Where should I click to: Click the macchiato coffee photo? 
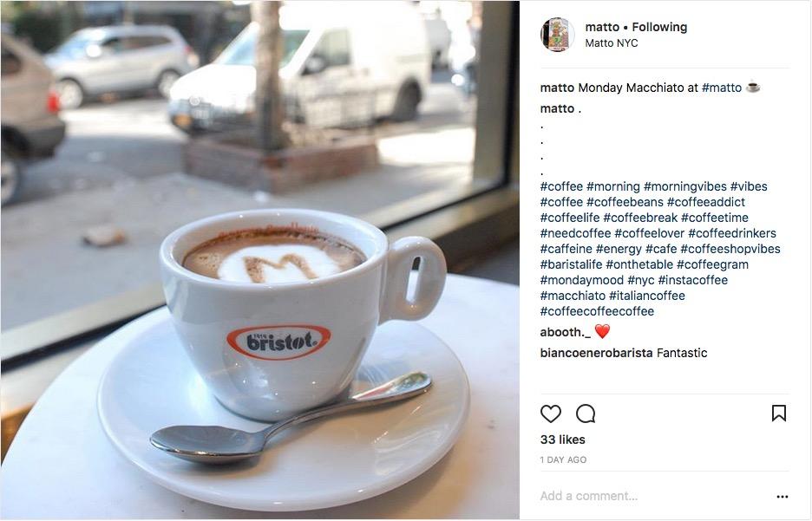[x=260, y=260]
